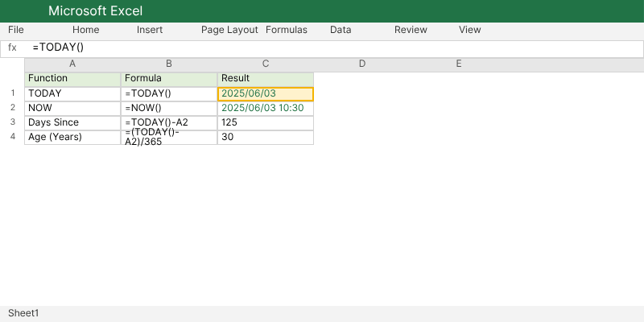Select row 1 header

pyautogui.click(x=13, y=93)
